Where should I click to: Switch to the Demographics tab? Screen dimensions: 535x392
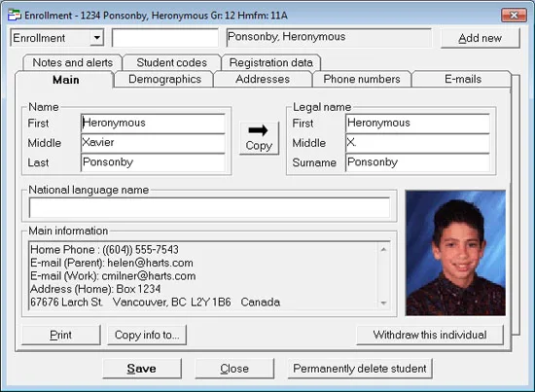point(164,79)
